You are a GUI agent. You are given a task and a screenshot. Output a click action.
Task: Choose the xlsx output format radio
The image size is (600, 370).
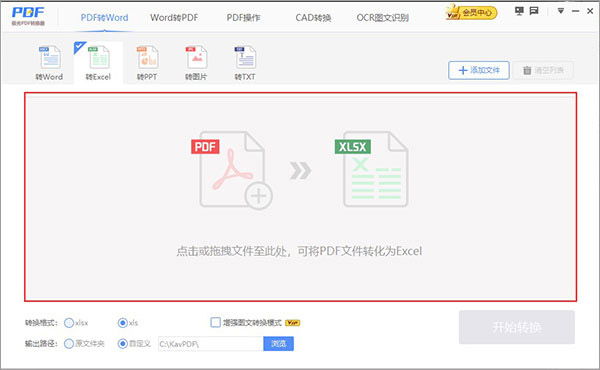point(69,323)
